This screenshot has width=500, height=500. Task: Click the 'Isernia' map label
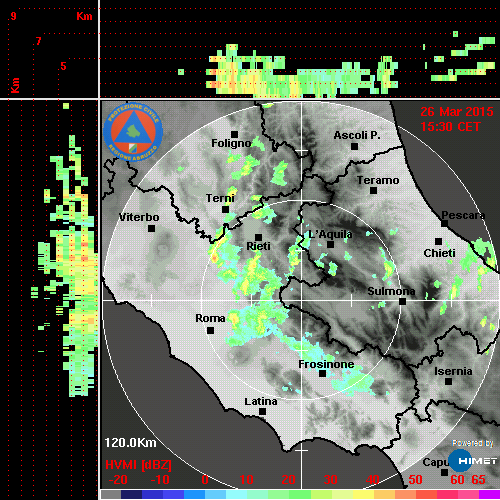coord(453,371)
